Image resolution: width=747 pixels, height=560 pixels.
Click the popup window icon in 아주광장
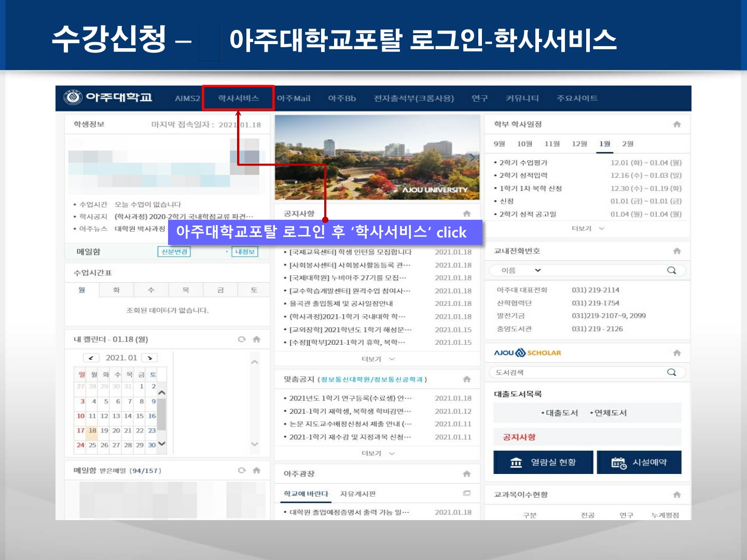coord(466,494)
